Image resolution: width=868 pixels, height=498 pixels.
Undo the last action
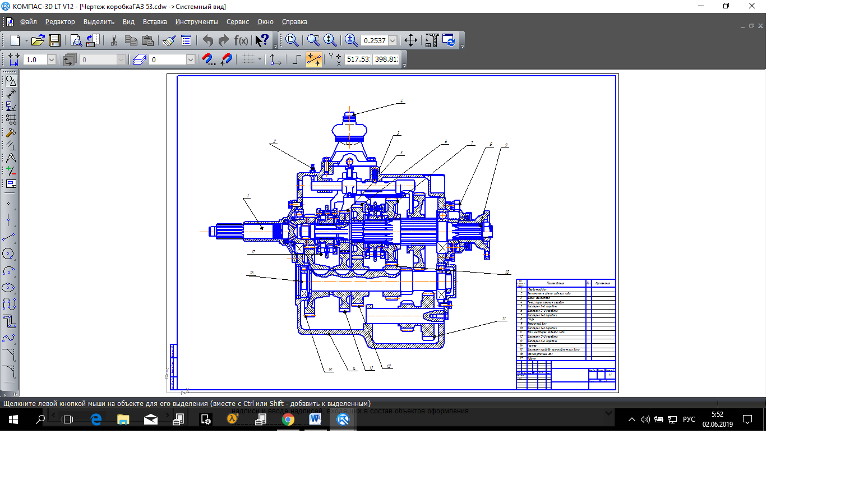coord(207,40)
